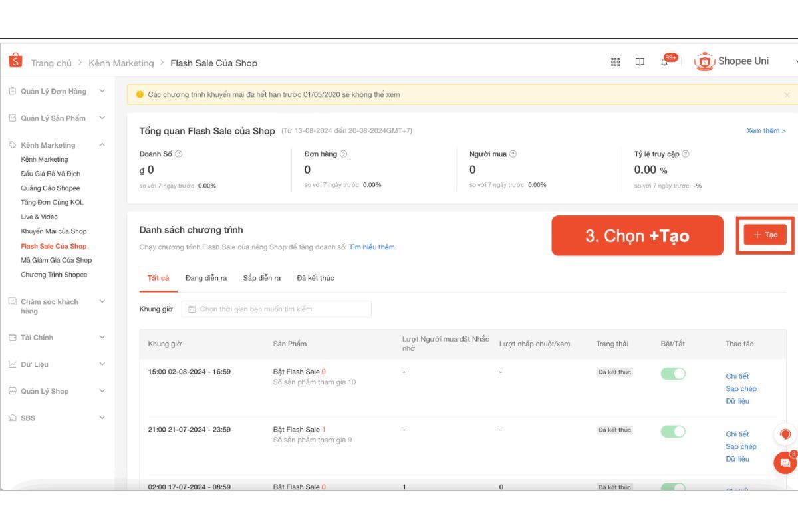Switch to the Tất cả tab
The image size is (798, 532).
[158, 278]
